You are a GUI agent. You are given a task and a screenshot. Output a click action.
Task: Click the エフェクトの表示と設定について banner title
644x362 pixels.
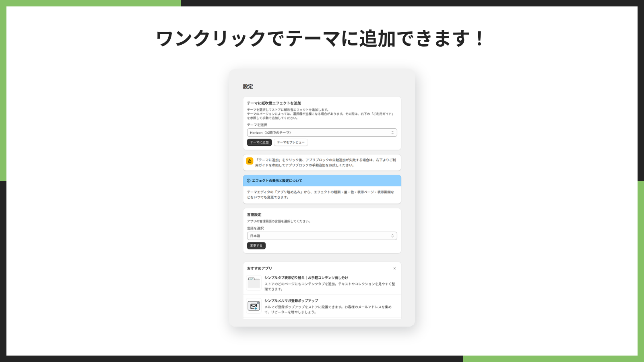pyautogui.click(x=277, y=181)
